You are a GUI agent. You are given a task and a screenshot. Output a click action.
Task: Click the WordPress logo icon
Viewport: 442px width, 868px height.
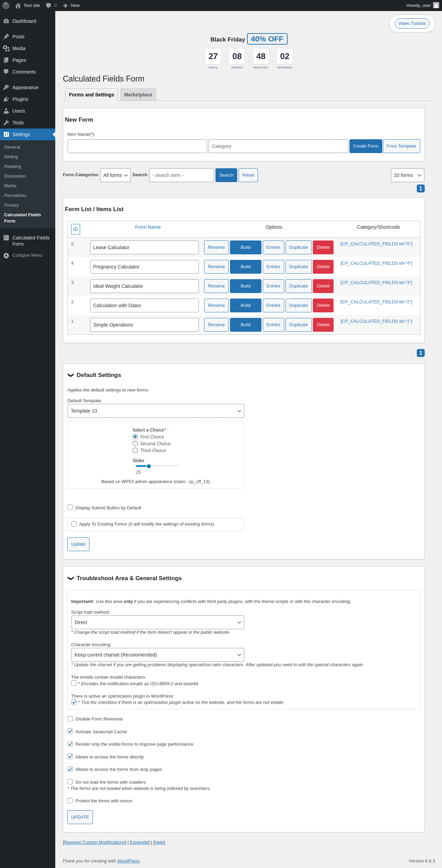[6, 6]
